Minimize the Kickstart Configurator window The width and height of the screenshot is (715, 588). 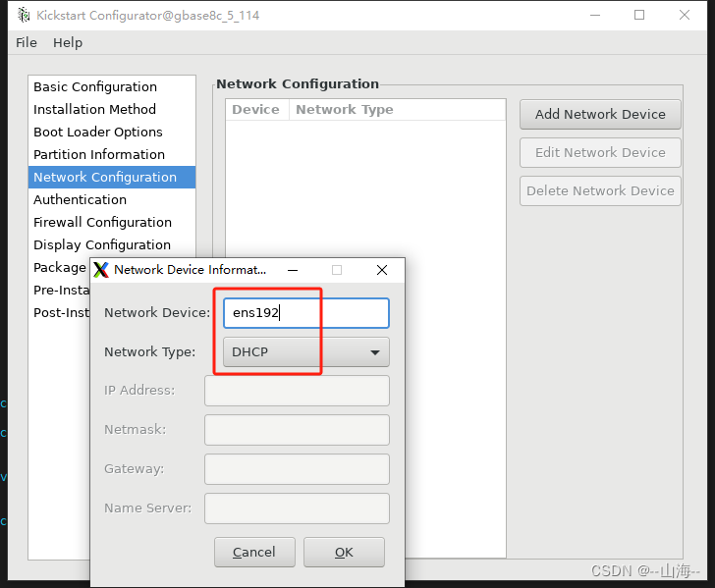point(595,15)
